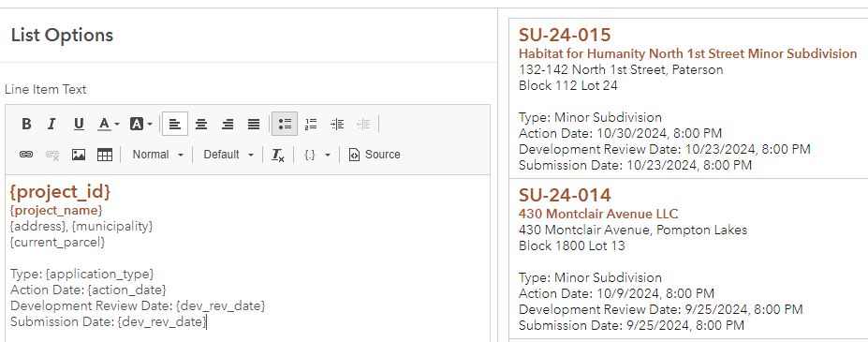The image size is (868, 342).
Task: Click the {address}, {municipality} line
Action: click(x=81, y=226)
